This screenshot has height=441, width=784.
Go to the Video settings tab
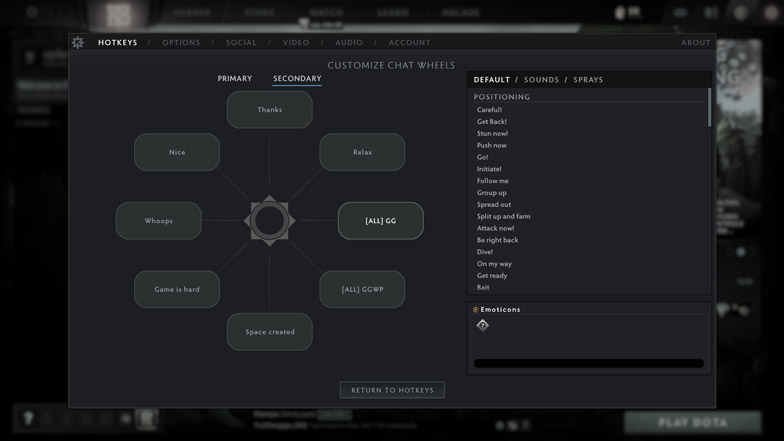click(296, 42)
